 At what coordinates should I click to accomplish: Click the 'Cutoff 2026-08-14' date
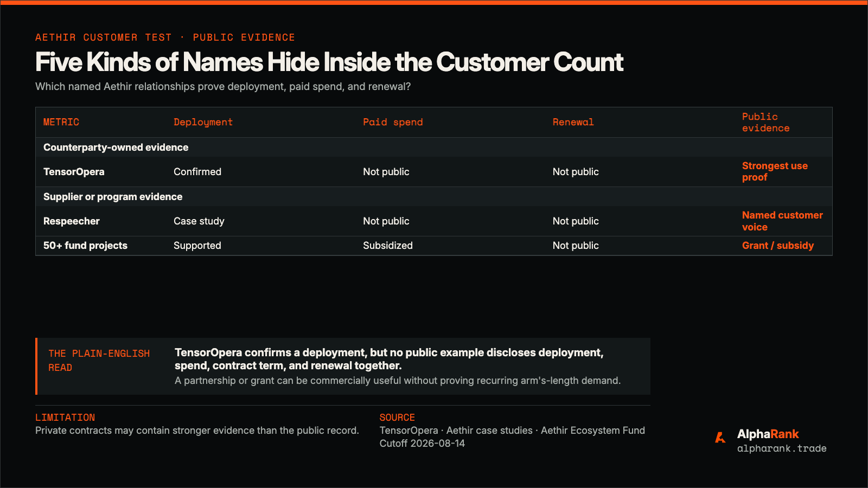tap(422, 444)
